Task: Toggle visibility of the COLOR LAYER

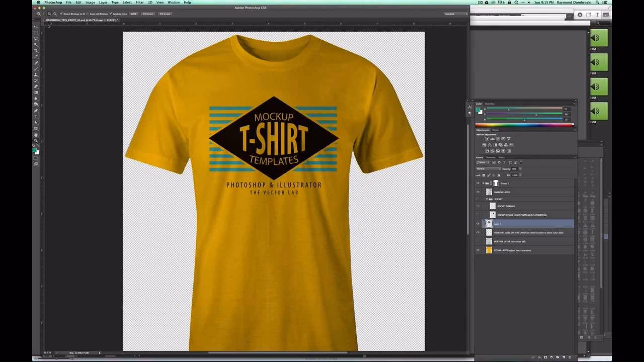Action: click(478, 250)
